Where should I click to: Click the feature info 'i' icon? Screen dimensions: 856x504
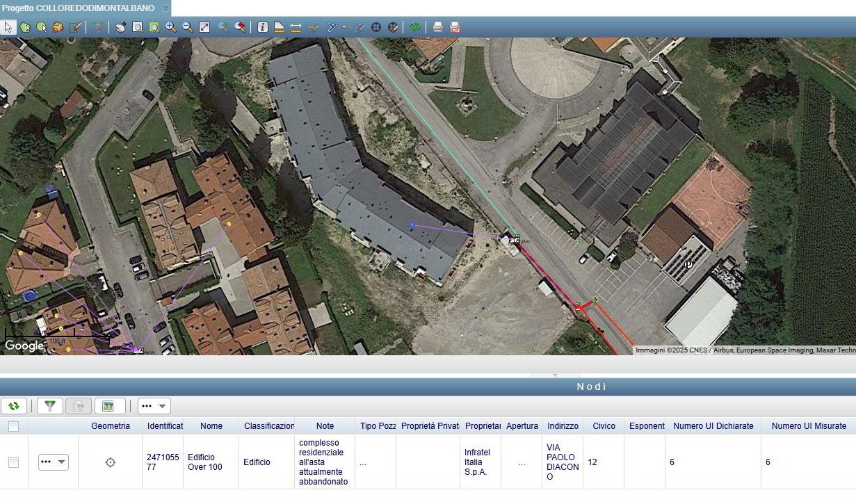(262, 27)
